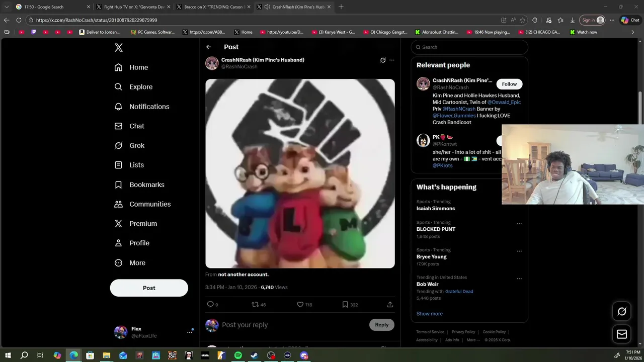Open Explore search page
The width and height of the screenshot is (644, 362).
(x=133, y=87)
